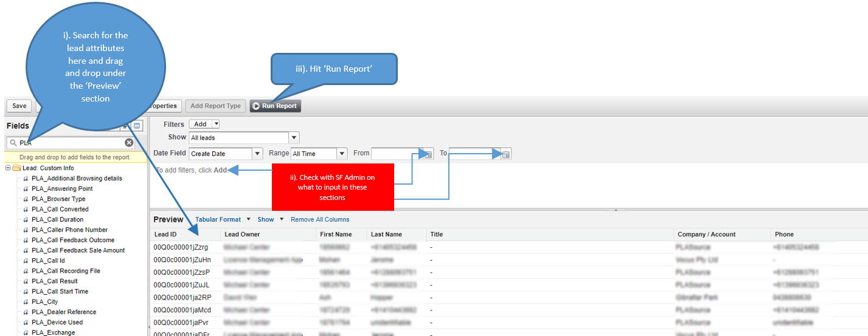The image size is (868, 336).
Task: Click the Add Report Type button
Action: (215, 106)
